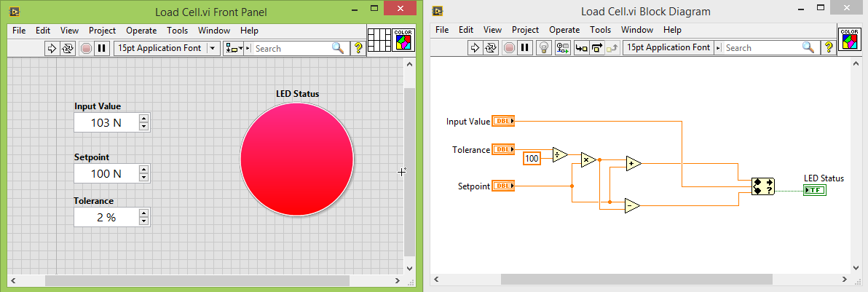Increment Input Value with up arrow
Viewport: 868px width, 292px height.
(x=144, y=118)
